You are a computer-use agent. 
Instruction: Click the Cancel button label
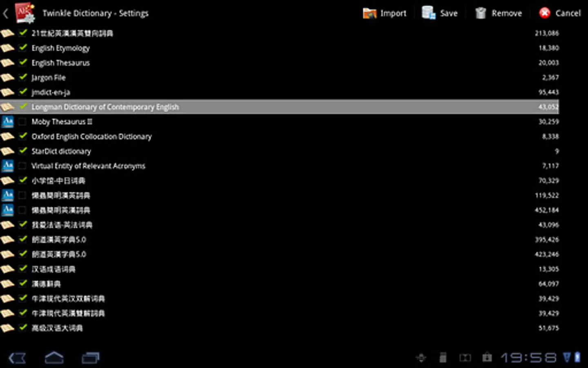point(568,13)
